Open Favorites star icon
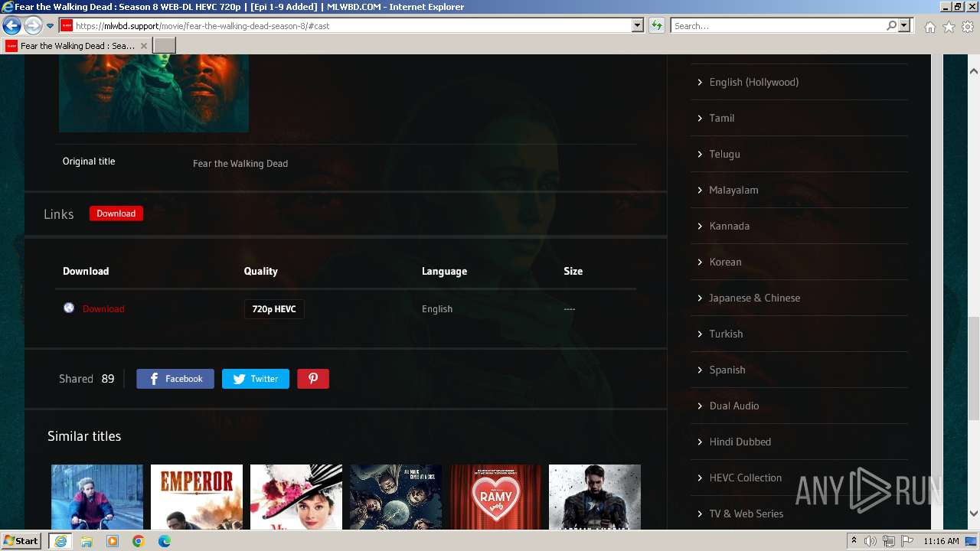Image resolution: width=980 pixels, height=551 pixels. [x=949, y=27]
